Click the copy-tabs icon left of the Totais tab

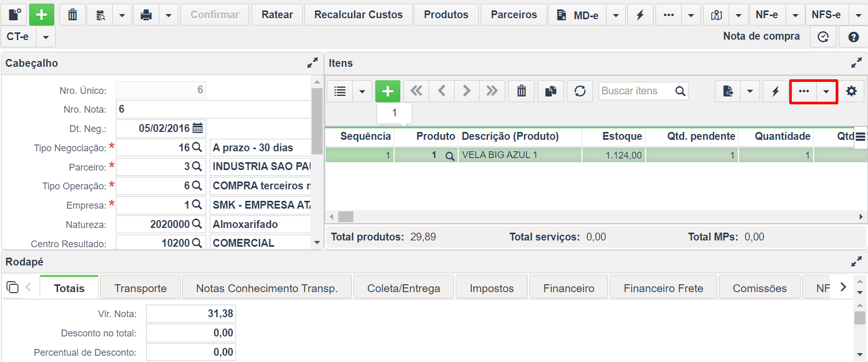click(13, 287)
